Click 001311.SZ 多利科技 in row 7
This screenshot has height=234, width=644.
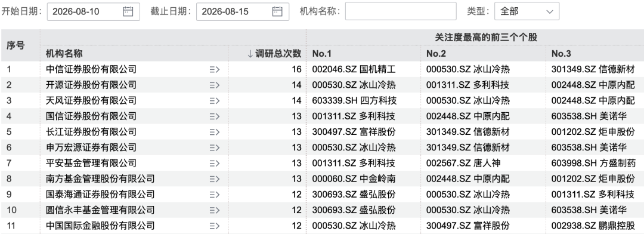pos(354,164)
